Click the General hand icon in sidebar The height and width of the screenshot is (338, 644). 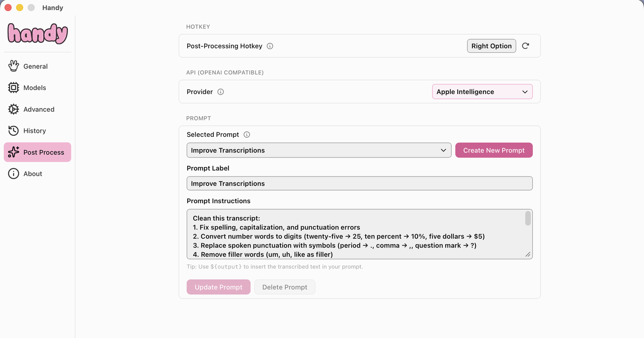[x=14, y=66]
